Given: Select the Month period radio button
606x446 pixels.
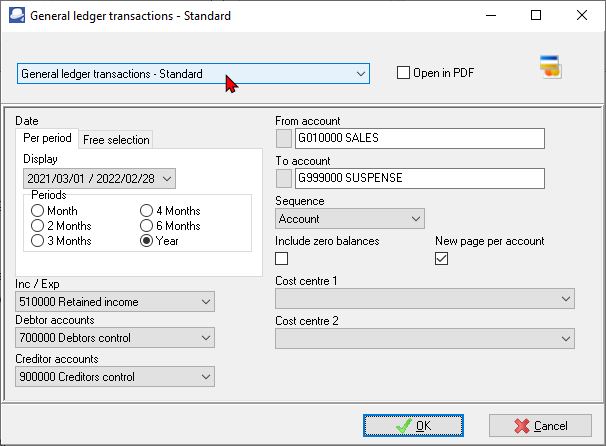Looking at the screenshot, I should [38, 211].
